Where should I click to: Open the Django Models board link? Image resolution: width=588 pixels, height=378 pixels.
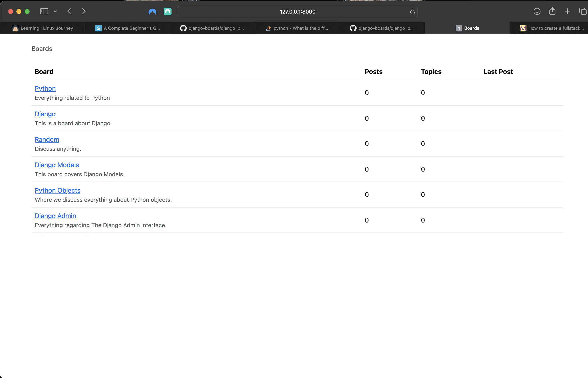57,165
